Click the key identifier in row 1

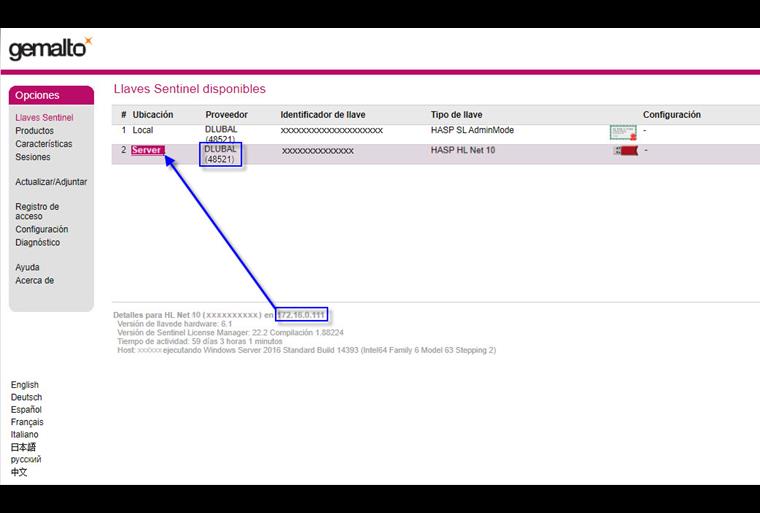[332, 130]
